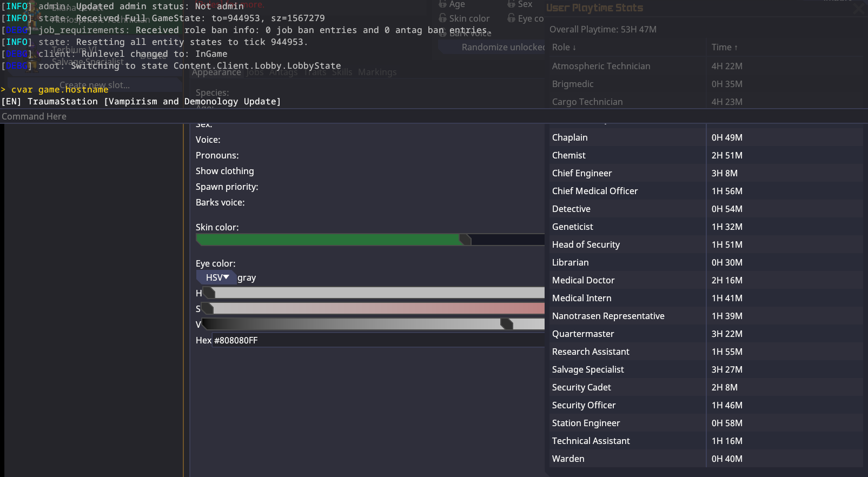The width and height of the screenshot is (868, 477).
Task: Click the cvar game.hostname console command line
Action: tap(55, 90)
